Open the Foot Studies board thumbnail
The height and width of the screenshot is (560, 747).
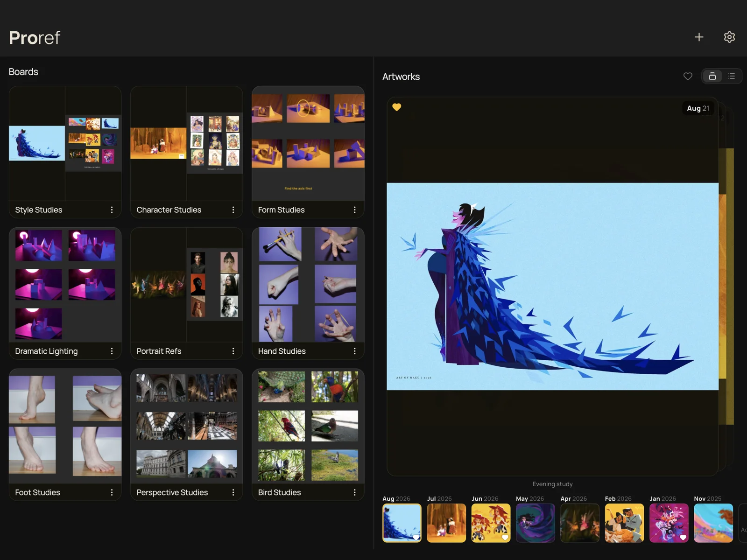click(65, 426)
